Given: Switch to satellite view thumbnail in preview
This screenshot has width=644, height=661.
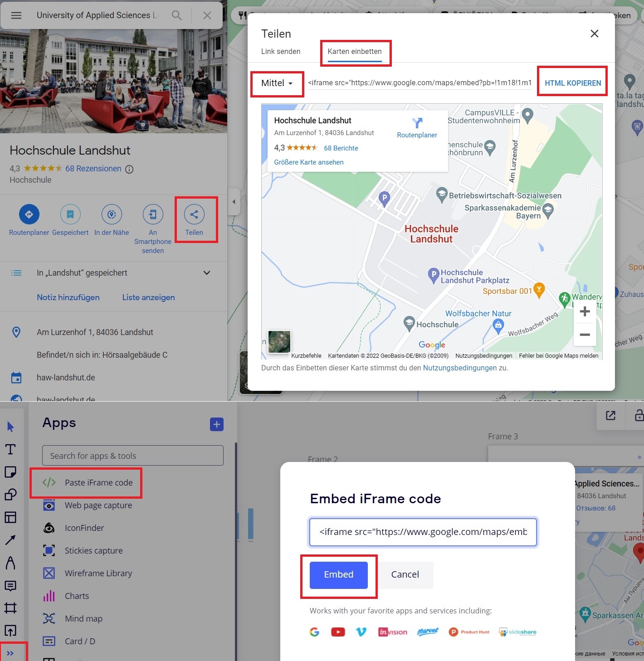Looking at the screenshot, I should 279,341.
